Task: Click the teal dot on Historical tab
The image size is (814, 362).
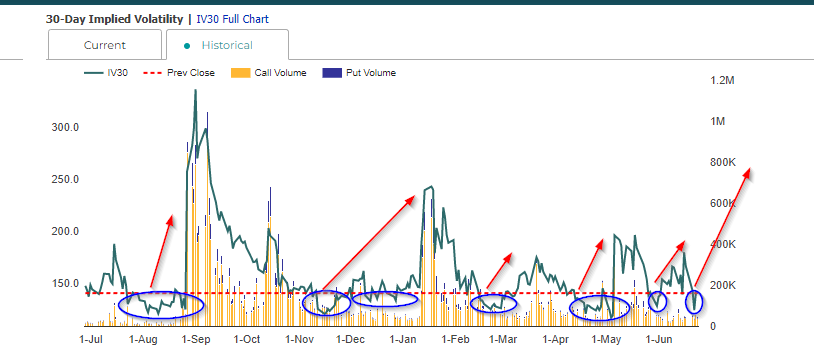Action: [x=186, y=46]
